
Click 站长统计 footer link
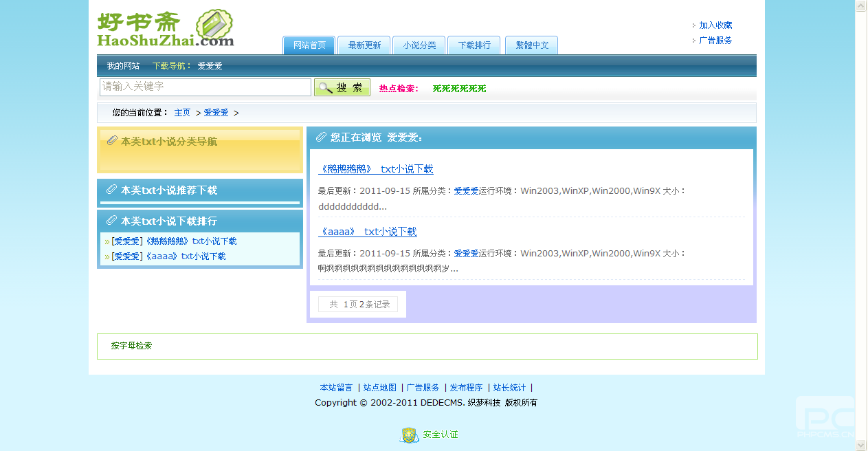(509, 388)
